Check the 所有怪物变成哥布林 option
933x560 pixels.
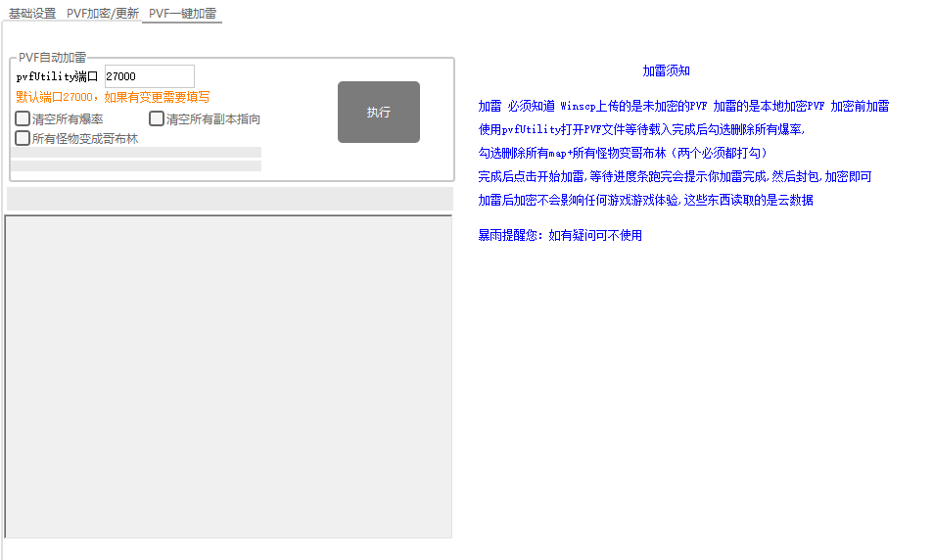click(x=23, y=139)
